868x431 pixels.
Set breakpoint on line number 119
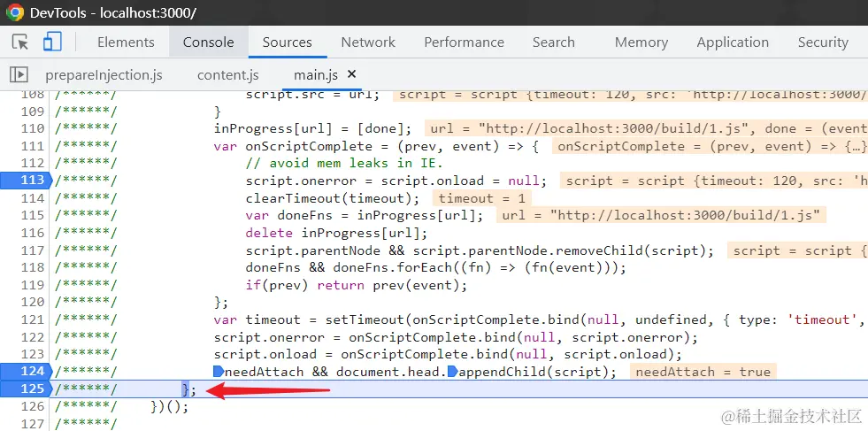coord(32,285)
